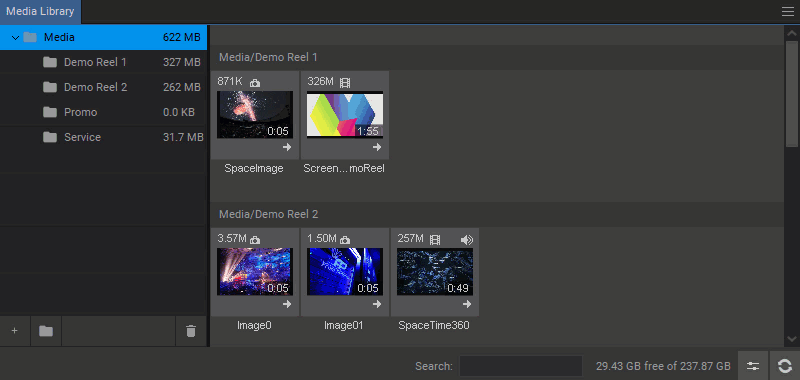Click in the Search field
Viewport: 800px width, 380px height.
pyautogui.click(x=520, y=366)
